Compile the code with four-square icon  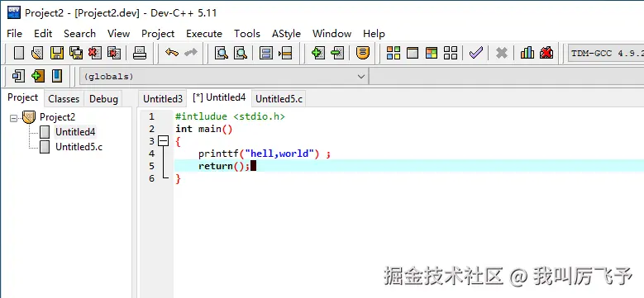394,53
